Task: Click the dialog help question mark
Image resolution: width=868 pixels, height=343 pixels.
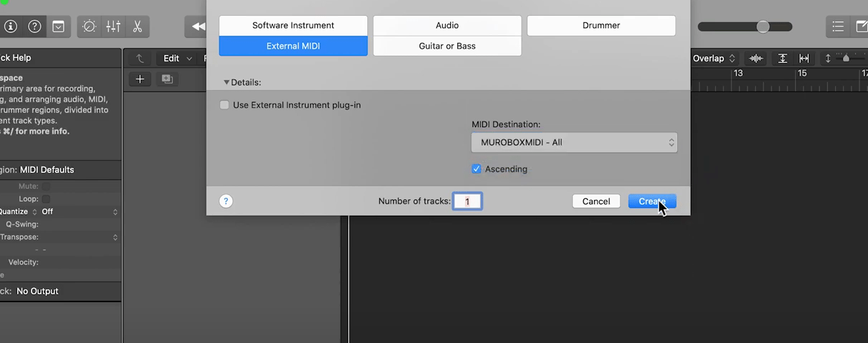Action: tap(226, 202)
